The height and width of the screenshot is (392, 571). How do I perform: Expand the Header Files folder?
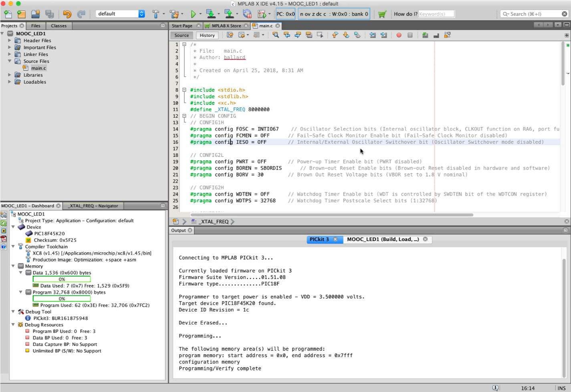tap(10, 40)
